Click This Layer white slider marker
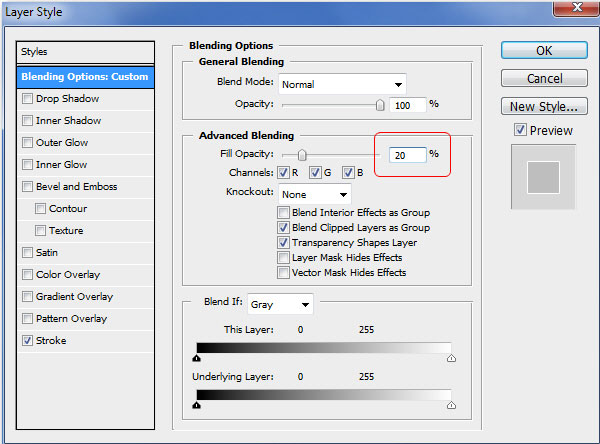 [x=451, y=358]
